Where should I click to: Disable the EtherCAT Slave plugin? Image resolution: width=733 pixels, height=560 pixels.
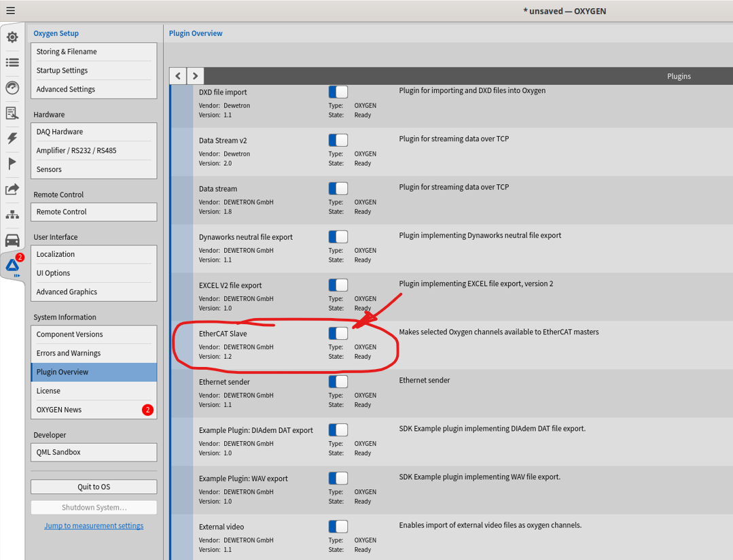point(338,333)
